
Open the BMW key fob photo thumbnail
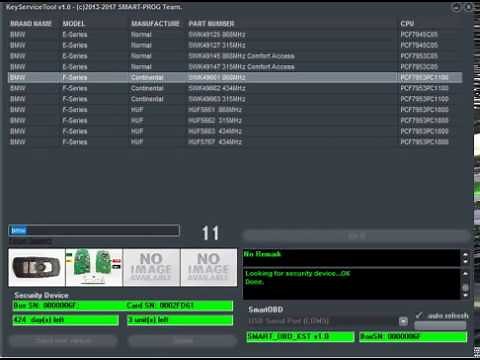pyautogui.click(x=37, y=267)
